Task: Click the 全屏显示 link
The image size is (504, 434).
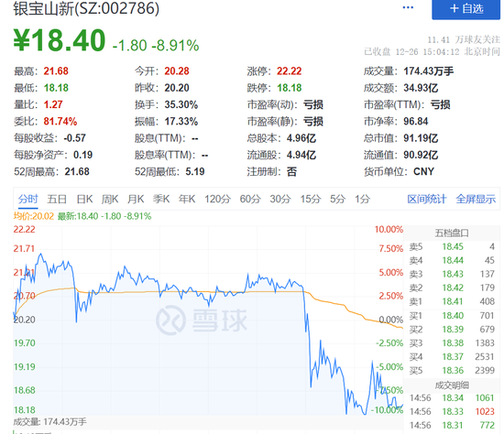Action: pyautogui.click(x=476, y=200)
